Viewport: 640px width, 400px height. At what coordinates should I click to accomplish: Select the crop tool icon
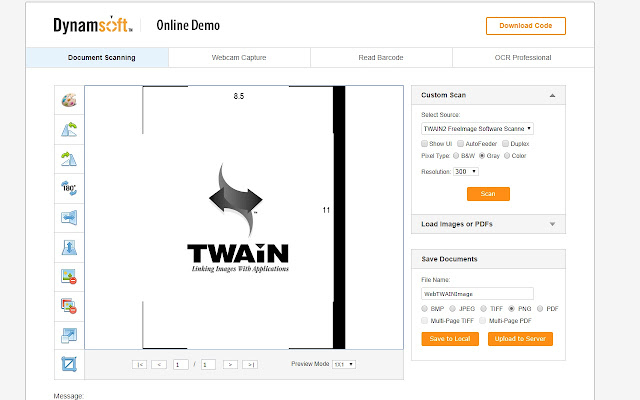pos(69,364)
